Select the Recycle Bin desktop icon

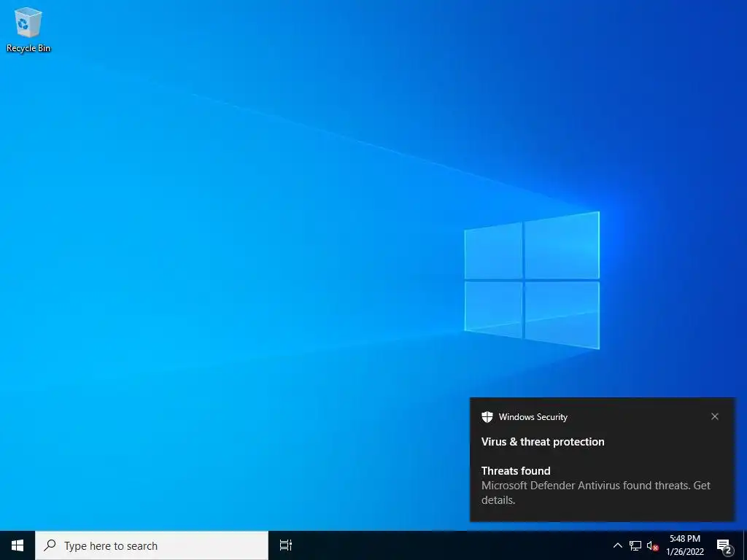point(28,29)
